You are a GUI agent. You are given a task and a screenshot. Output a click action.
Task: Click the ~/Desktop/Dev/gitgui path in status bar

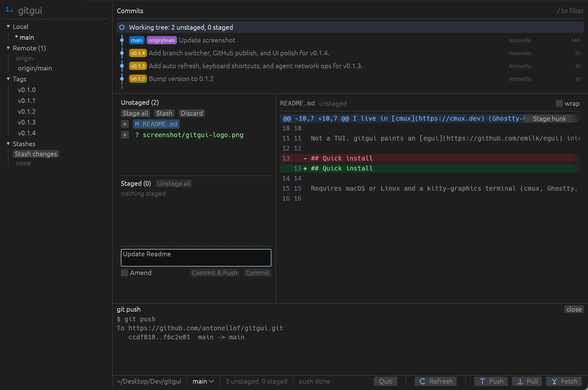[149, 381]
